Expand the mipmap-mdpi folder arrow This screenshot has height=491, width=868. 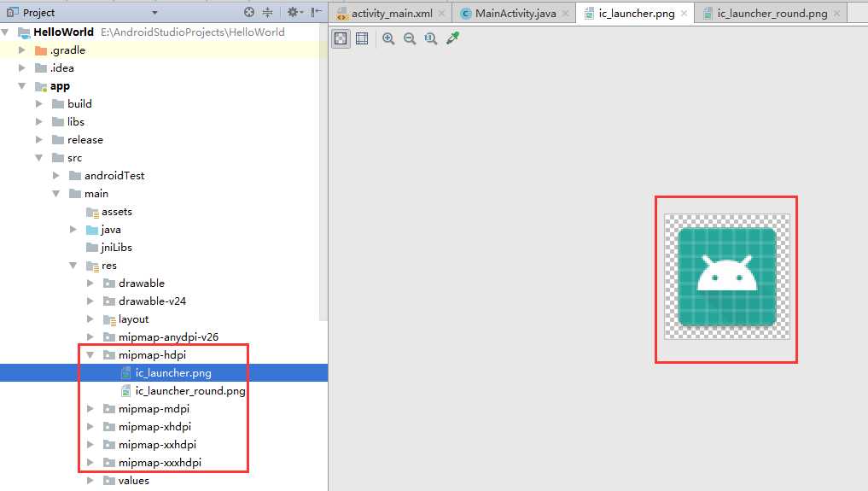[x=90, y=408]
